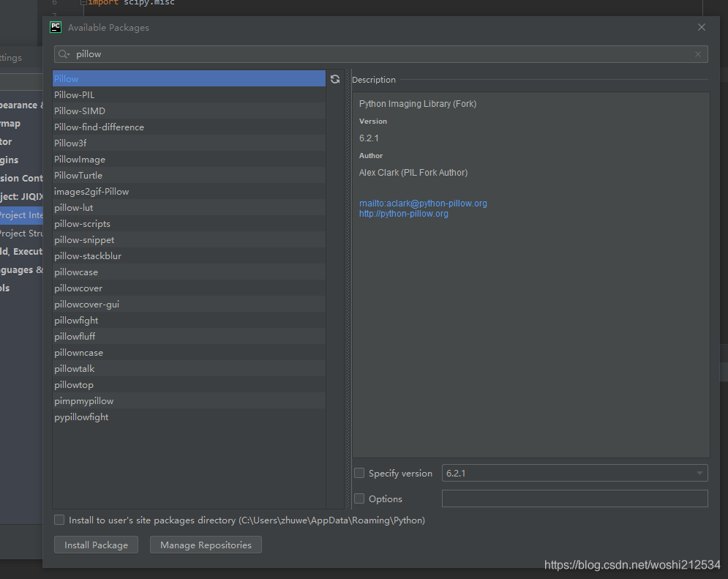Select the pillowcover package
Image resolution: width=728 pixels, height=579 pixels.
(x=189, y=288)
